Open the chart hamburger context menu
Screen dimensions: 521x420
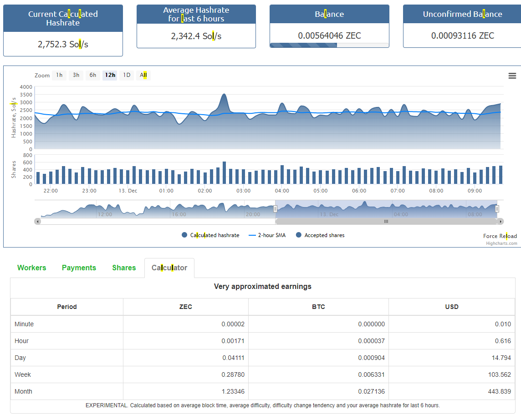(512, 76)
